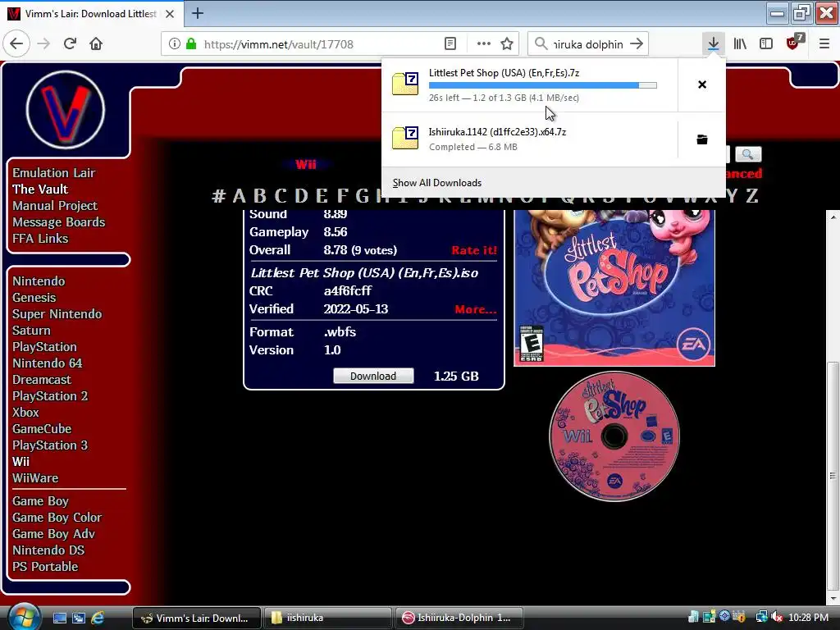Submit search with the arrow icon
The height and width of the screenshot is (630, 840).
pyautogui.click(x=637, y=44)
